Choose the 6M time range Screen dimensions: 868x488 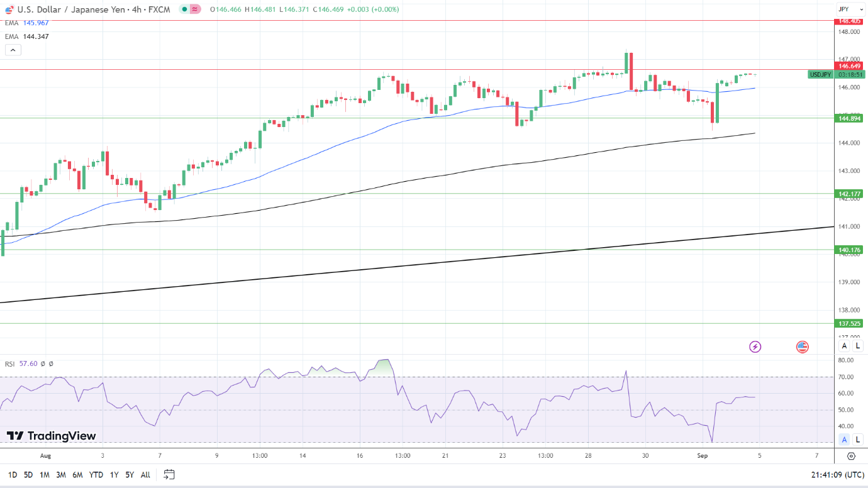click(77, 475)
